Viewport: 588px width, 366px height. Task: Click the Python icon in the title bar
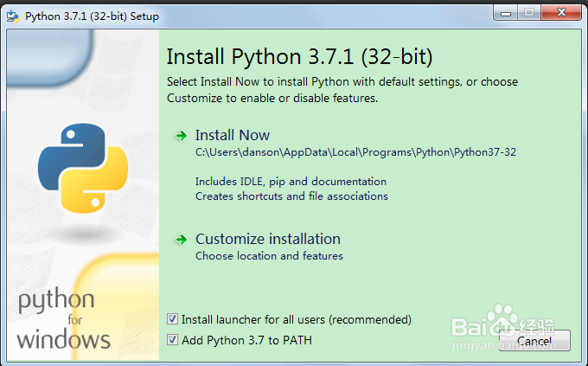(x=13, y=16)
